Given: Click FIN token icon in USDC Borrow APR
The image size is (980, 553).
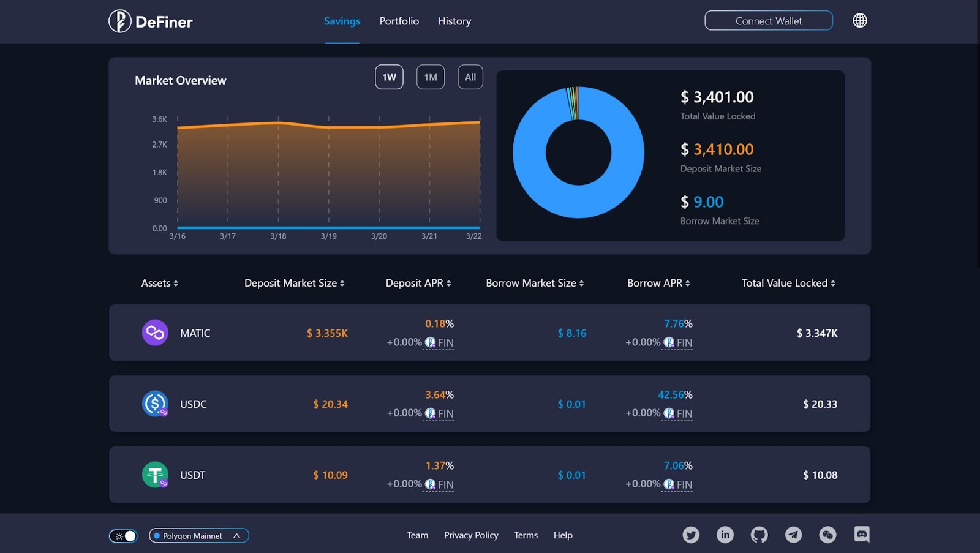Looking at the screenshot, I should 669,413.
